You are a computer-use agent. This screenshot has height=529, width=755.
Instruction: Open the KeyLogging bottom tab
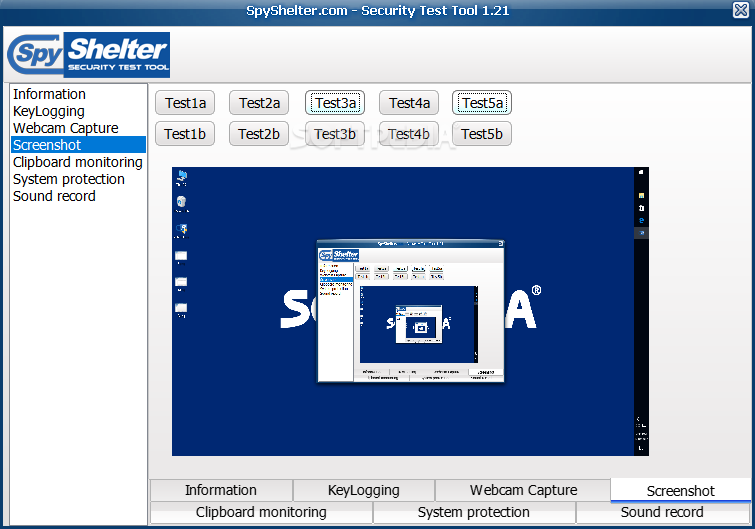coord(364,490)
